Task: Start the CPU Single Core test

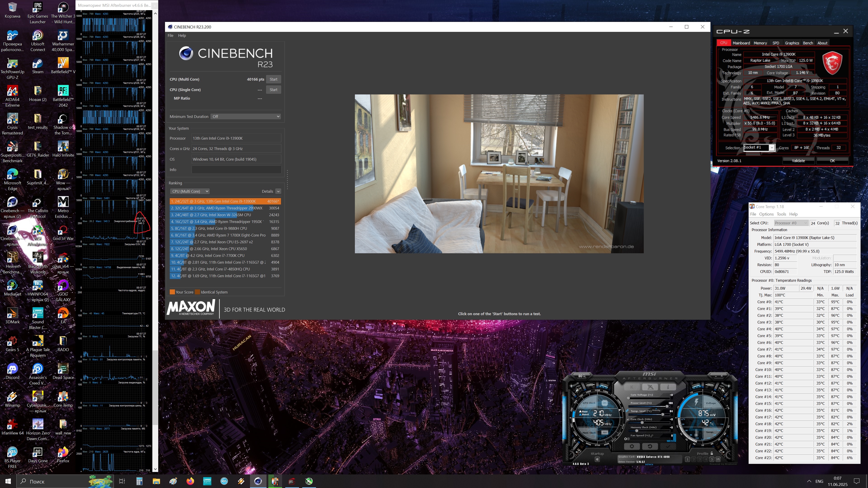Action: (273, 90)
